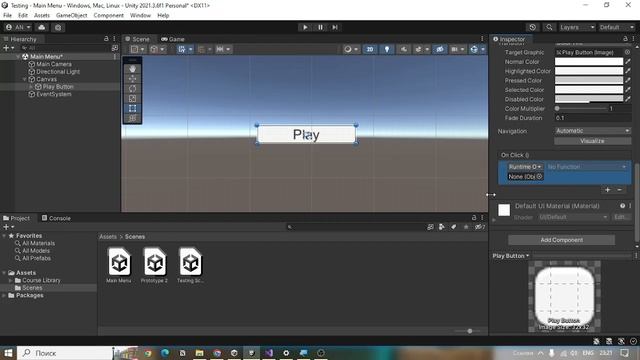Select Main Camera in Hierarchy
Screen dimensions: 640x360
click(54, 64)
